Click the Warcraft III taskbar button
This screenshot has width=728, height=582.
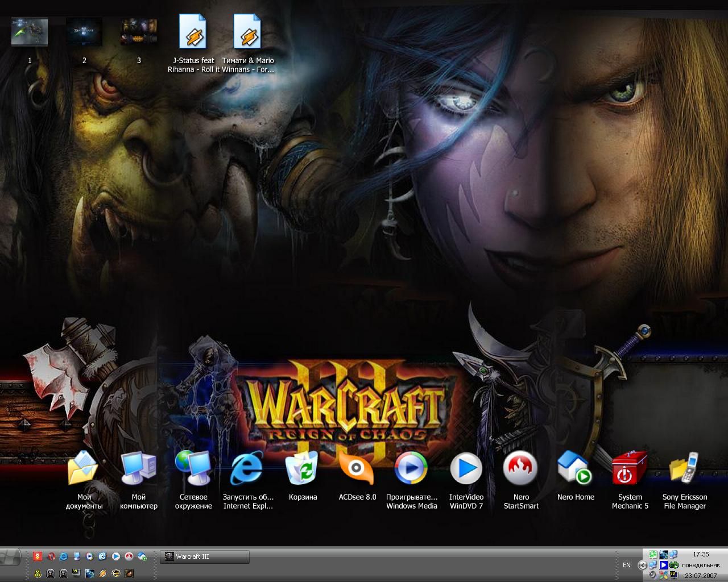coord(205,556)
